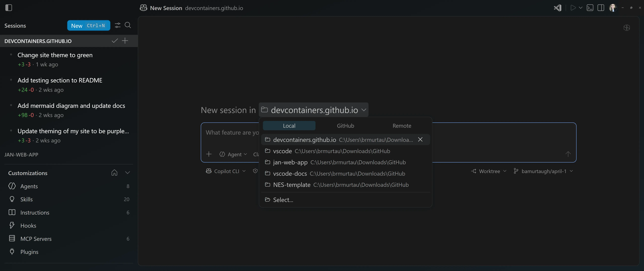Screen dimensions: 644x271
Task: Choose Select... to browse folder
Action: tap(345, 200)
